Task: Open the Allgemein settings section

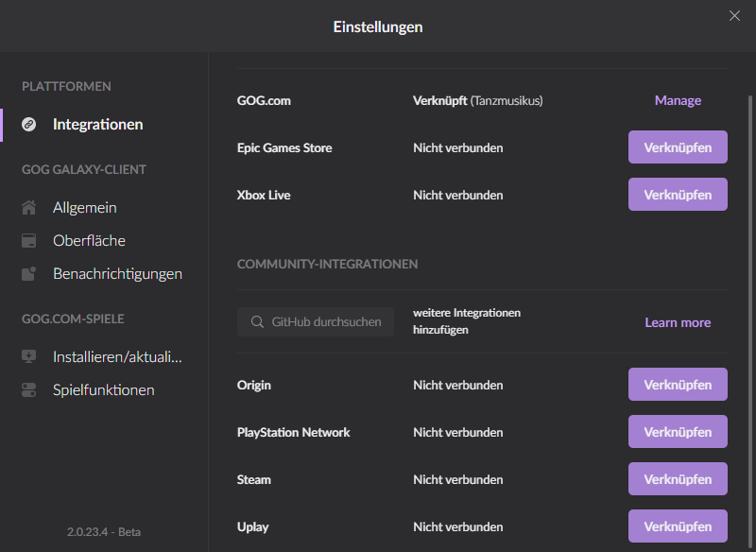Action: tap(85, 207)
